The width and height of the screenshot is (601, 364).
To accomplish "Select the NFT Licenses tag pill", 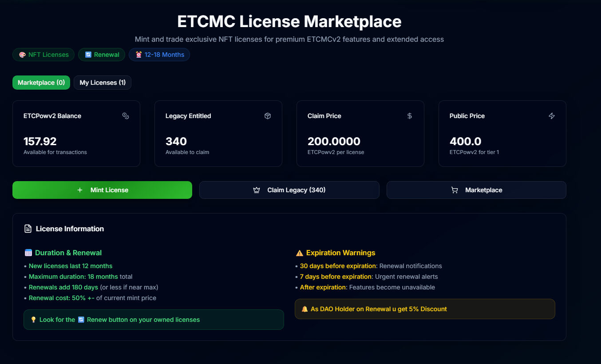I will [43, 55].
